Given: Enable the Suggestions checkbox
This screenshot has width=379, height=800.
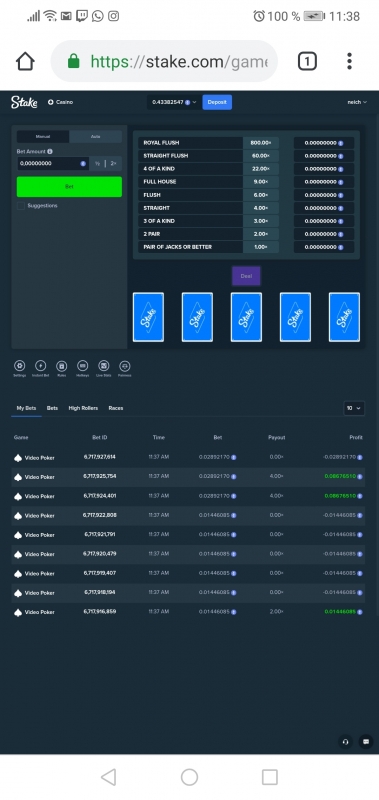Looking at the screenshot, I should [21, 206].
